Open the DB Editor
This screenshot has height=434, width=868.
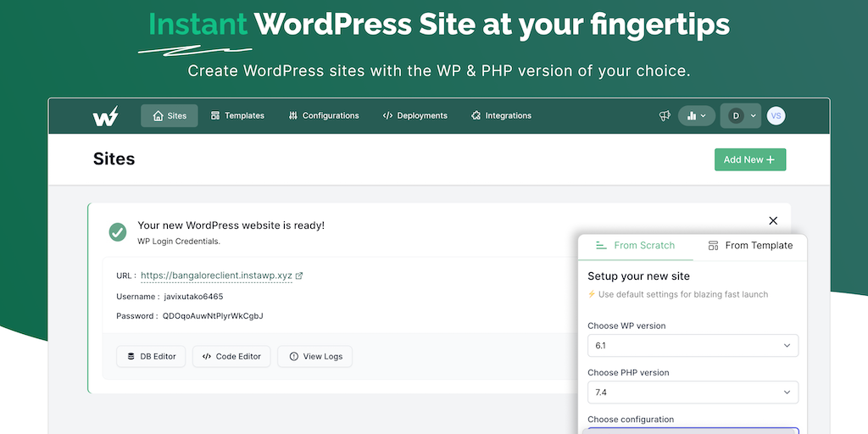point(152,357)
